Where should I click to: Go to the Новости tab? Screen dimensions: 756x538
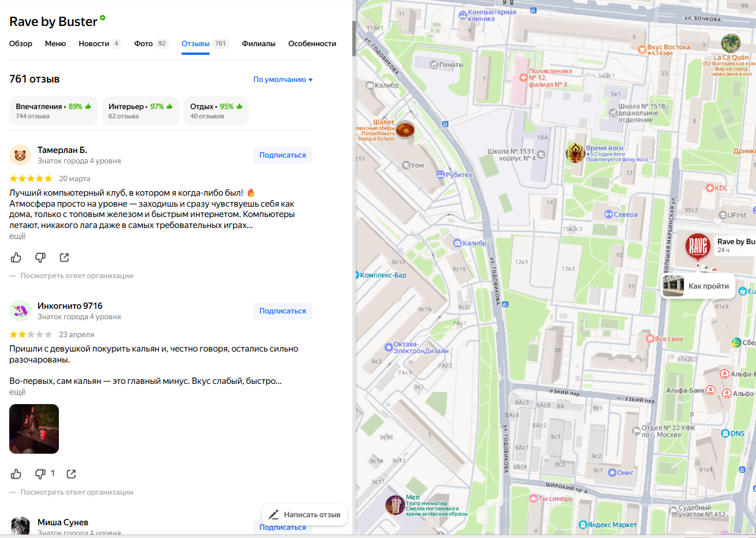click(x=99, y=44)
